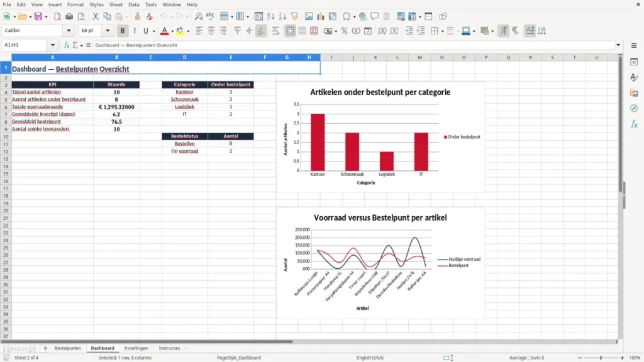Run the Spelling check icon
The image size is (644, 362).
pos(210,16)
